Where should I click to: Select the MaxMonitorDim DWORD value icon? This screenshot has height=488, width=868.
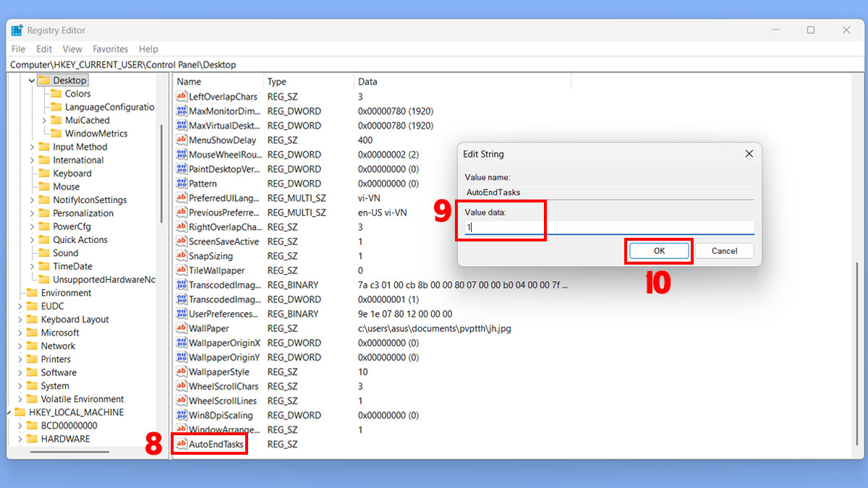[182, 111]
